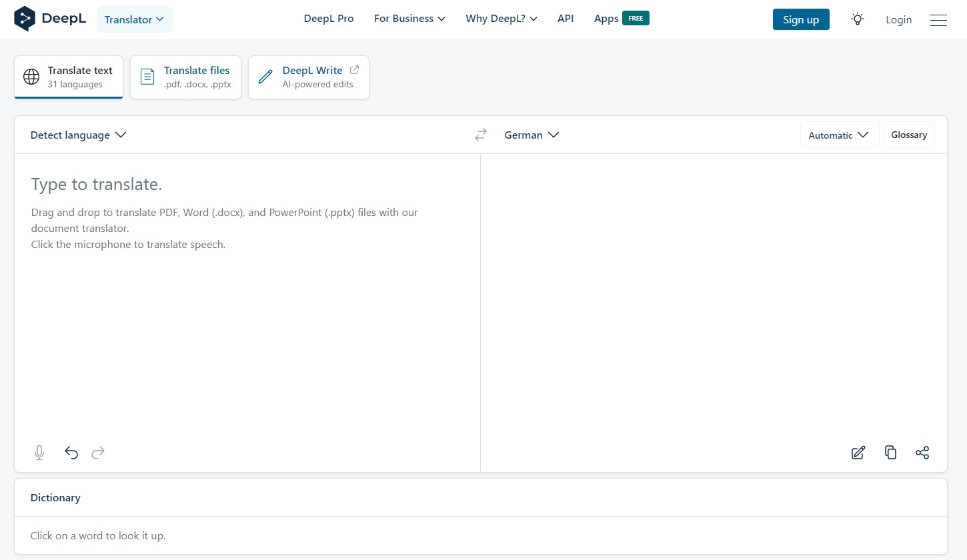967x560 pixels.
Task: Click the 'Click on a word to look it up.' text
Action: tap(98, 535)
